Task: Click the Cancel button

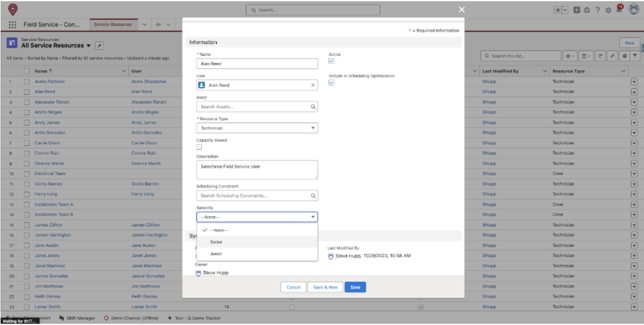Action: (293, 287)
